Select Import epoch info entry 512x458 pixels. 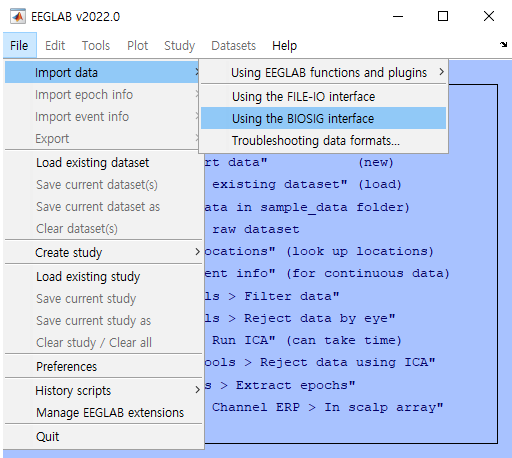[x=102, y=94]
